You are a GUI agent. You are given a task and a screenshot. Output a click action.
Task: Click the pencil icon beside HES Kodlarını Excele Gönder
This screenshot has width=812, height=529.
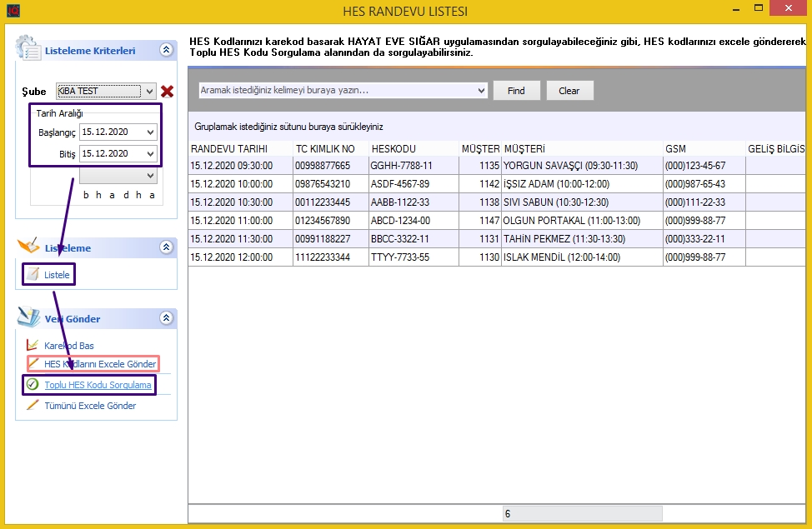[x=33, y=364]
